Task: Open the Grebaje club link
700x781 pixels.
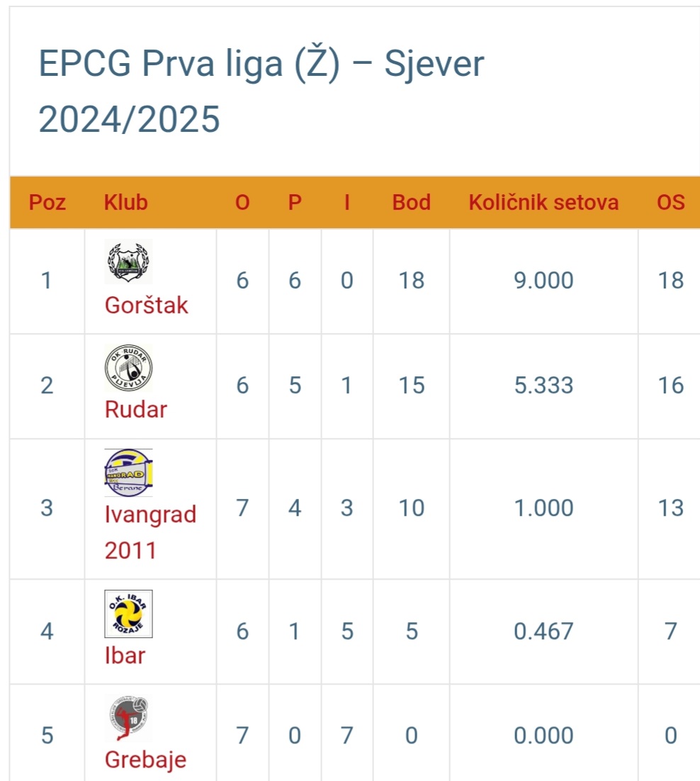Action: (145, 760)
